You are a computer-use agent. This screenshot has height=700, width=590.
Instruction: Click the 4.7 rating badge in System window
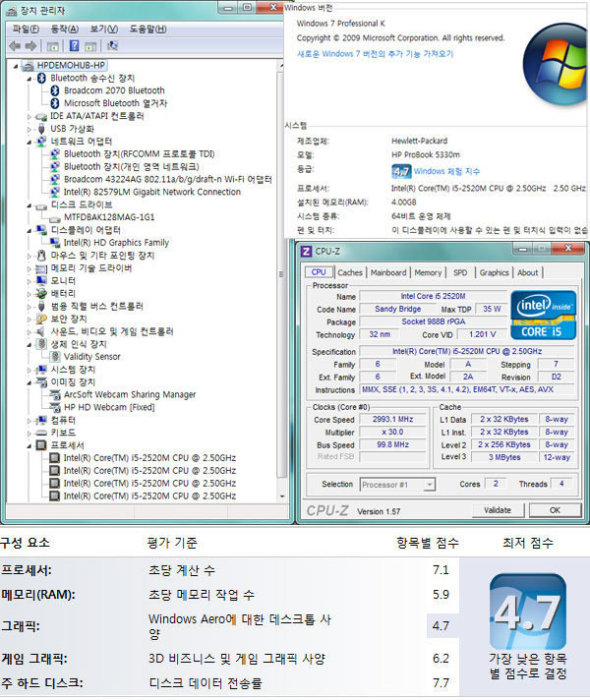click(x=401, y=171)
